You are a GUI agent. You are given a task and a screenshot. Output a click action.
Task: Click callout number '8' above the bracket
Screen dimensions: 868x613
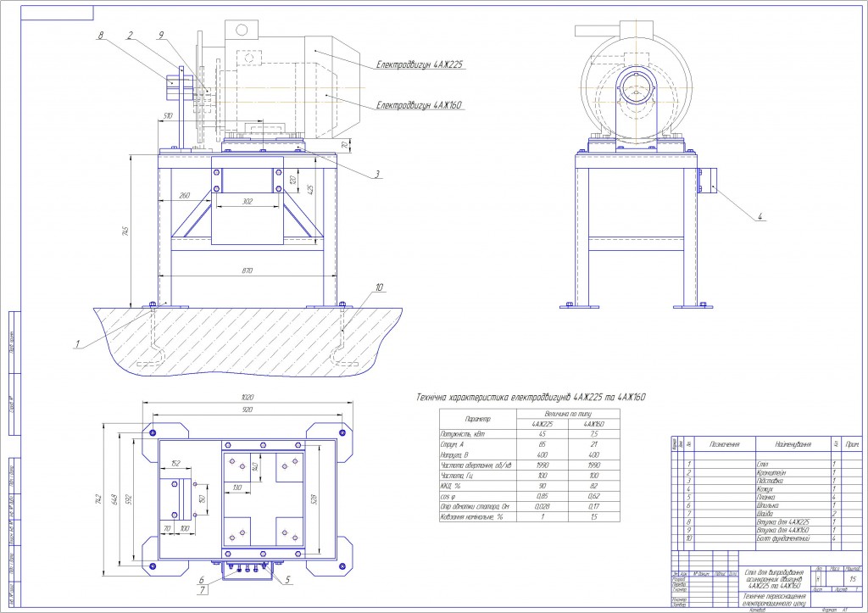pos(100,36)
